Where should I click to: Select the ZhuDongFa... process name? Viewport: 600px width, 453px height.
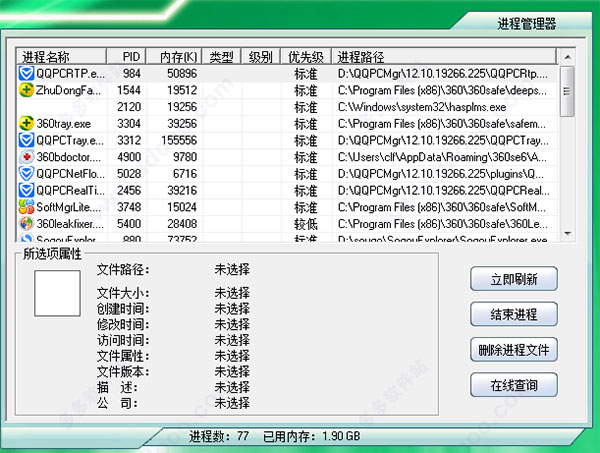[68, 90]
